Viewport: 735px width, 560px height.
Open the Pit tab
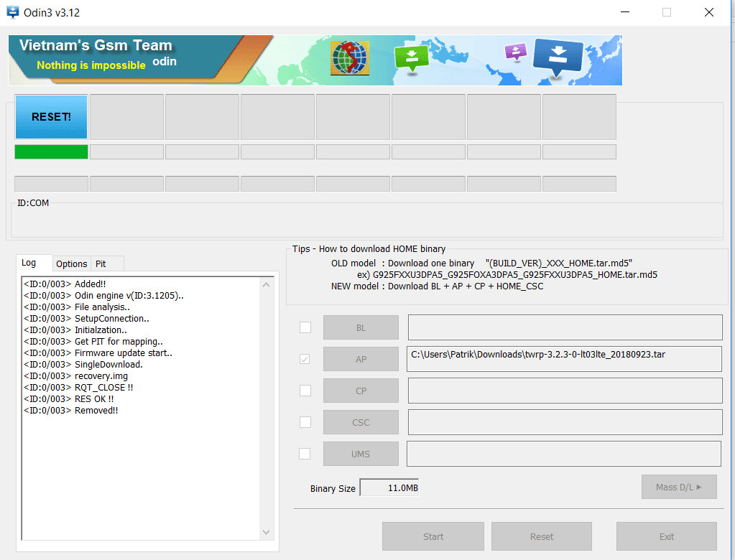click(107, 263)
